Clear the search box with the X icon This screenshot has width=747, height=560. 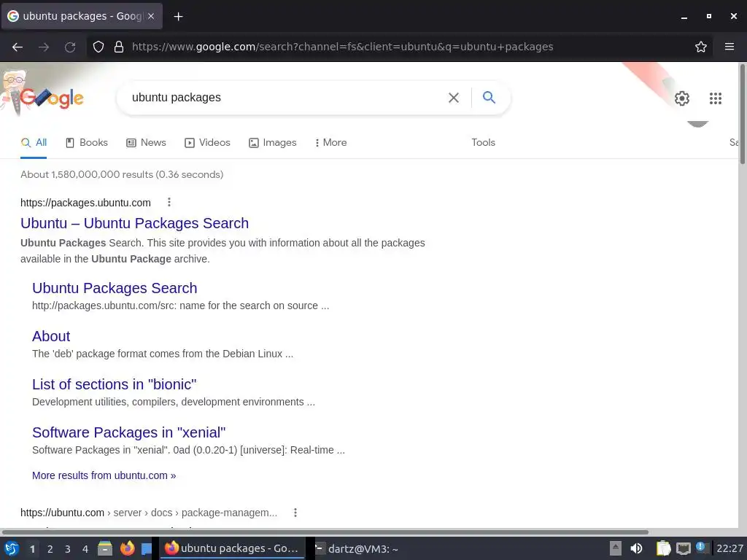(x=454, y=98)
